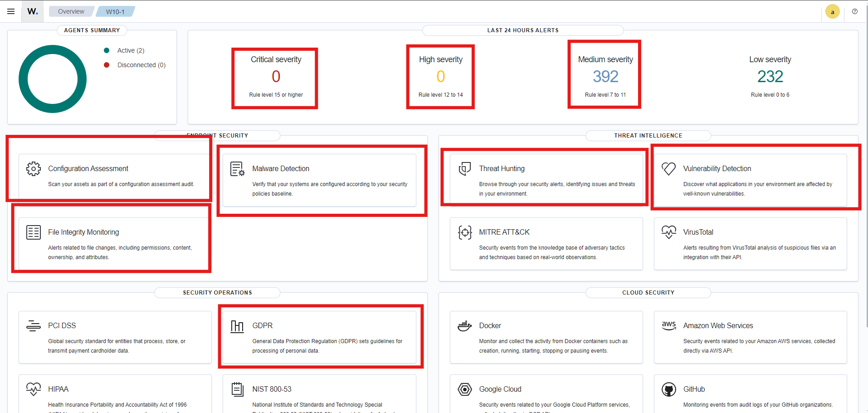Click the Critical severity count 0
868x413 pixels.
coord(276,76)
